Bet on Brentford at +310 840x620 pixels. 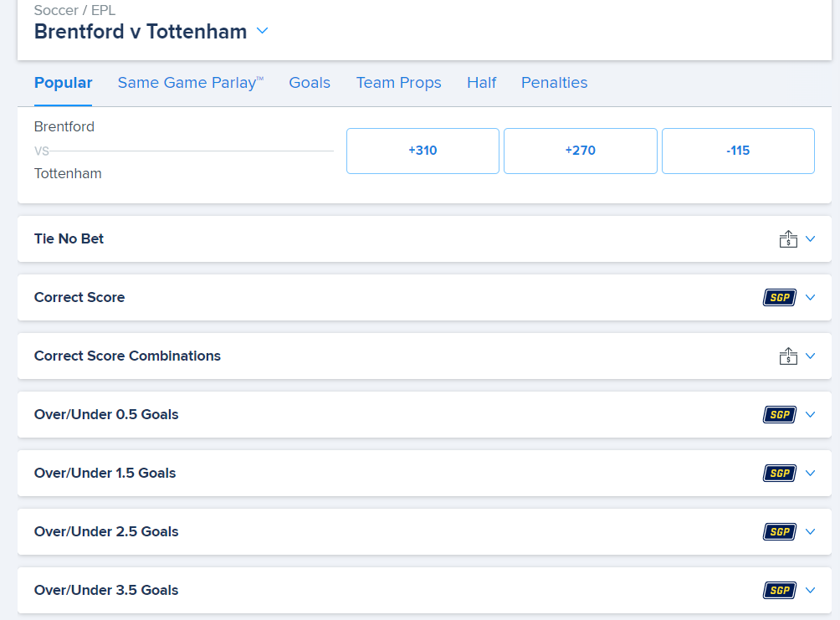[x=423, y=151]
